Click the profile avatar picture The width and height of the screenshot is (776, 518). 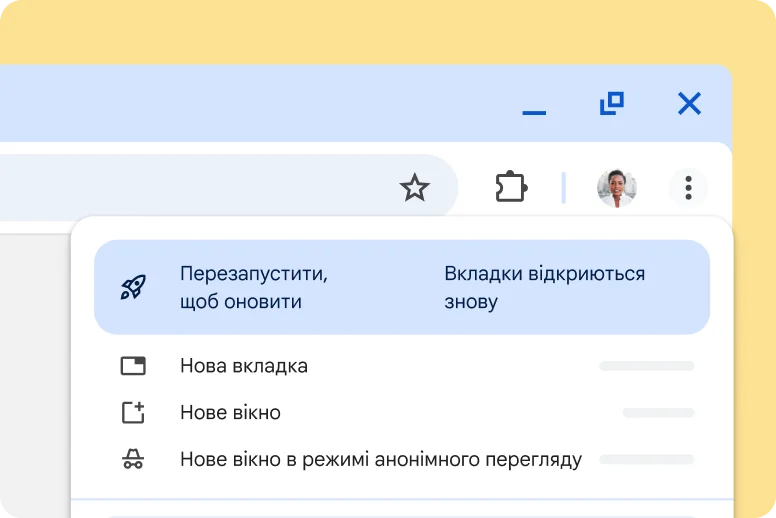click(x=616, y=187)
